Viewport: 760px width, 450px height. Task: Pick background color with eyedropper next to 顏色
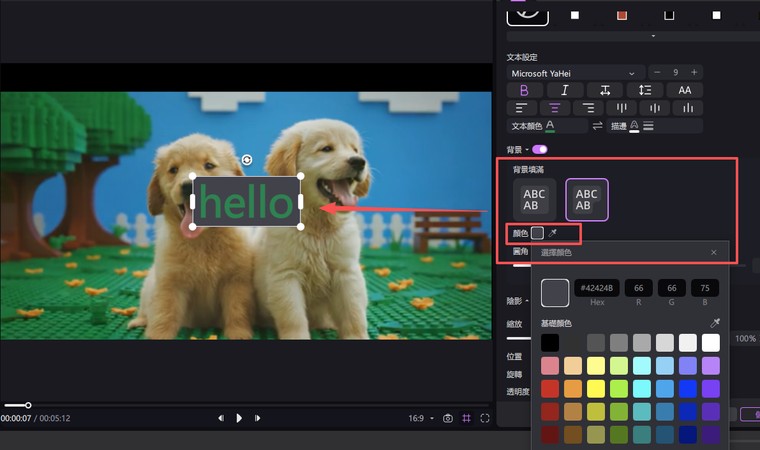(x=552, y=233)
